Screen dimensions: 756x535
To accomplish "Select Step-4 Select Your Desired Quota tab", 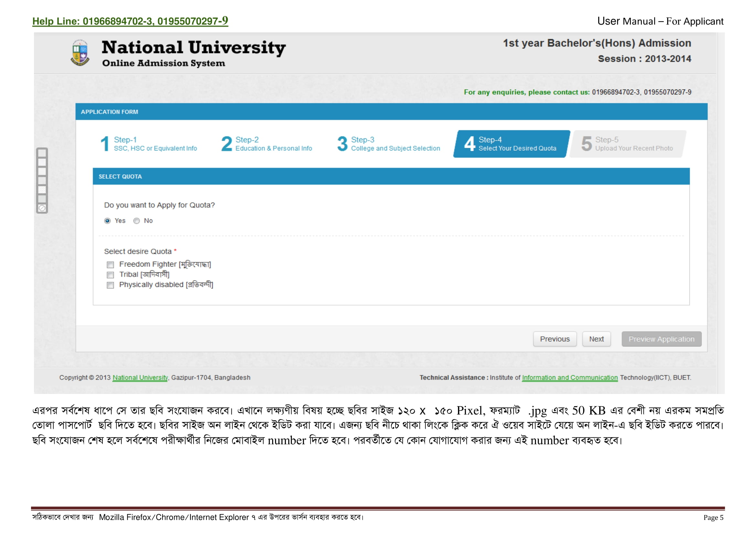I will (x=512, y=144).
